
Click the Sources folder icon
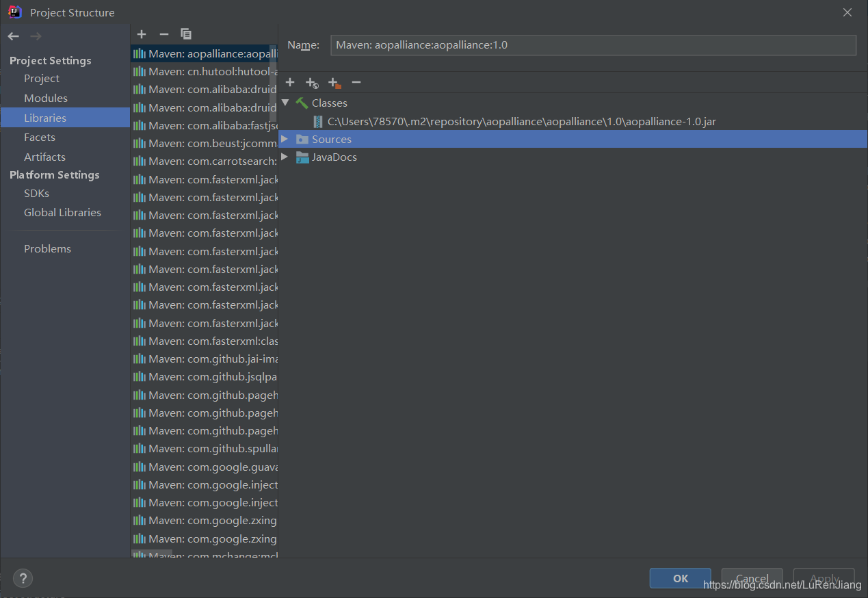pyautogui.click(x=302, y=139)
